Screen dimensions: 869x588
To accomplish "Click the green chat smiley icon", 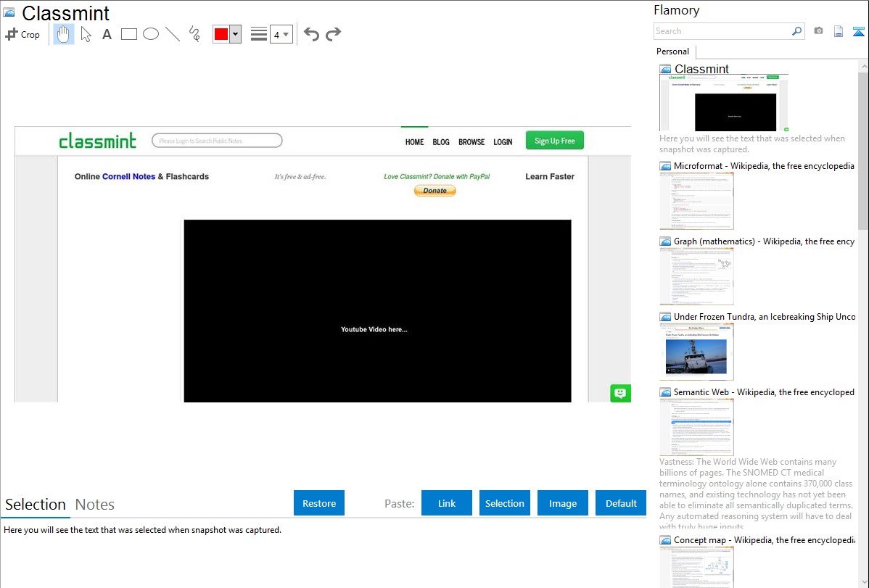I will click(x=620, y=393).
